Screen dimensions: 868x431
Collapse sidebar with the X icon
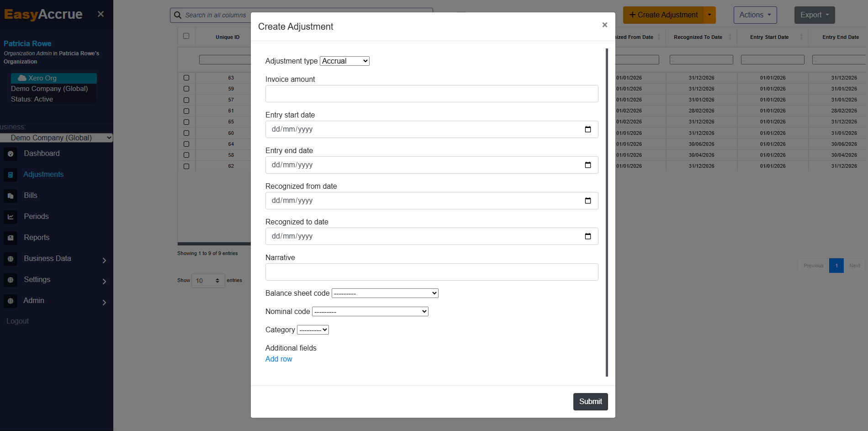tap(101, 14)
